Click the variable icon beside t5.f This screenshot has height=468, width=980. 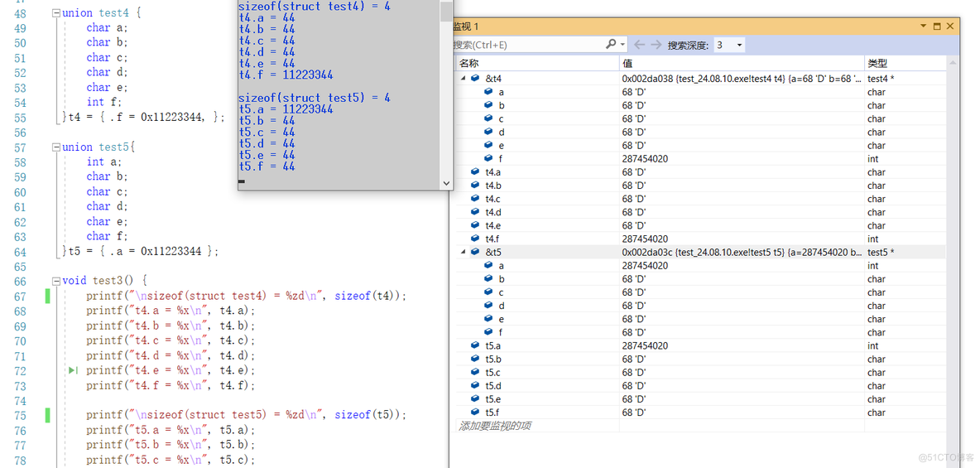click(475, 413)
